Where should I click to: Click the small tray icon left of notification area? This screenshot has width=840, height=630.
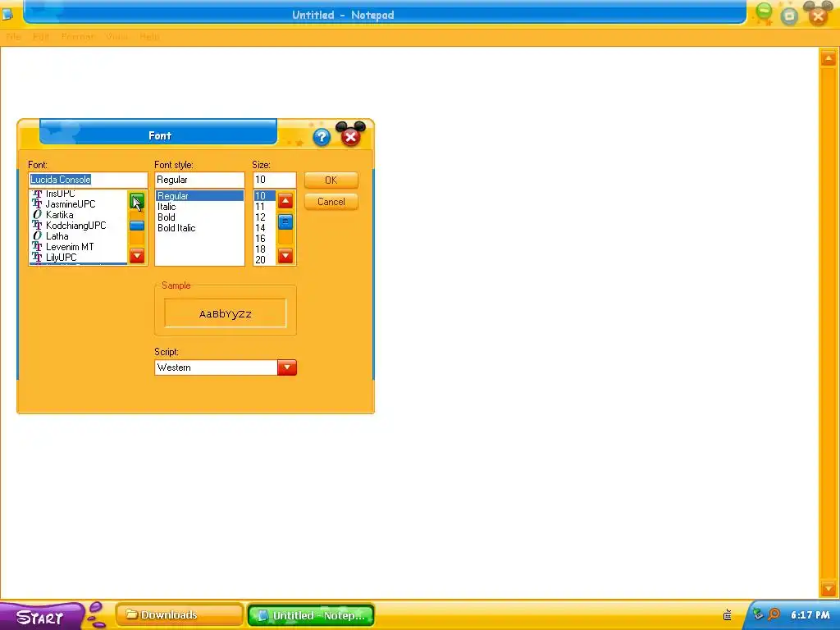(727, 615)
